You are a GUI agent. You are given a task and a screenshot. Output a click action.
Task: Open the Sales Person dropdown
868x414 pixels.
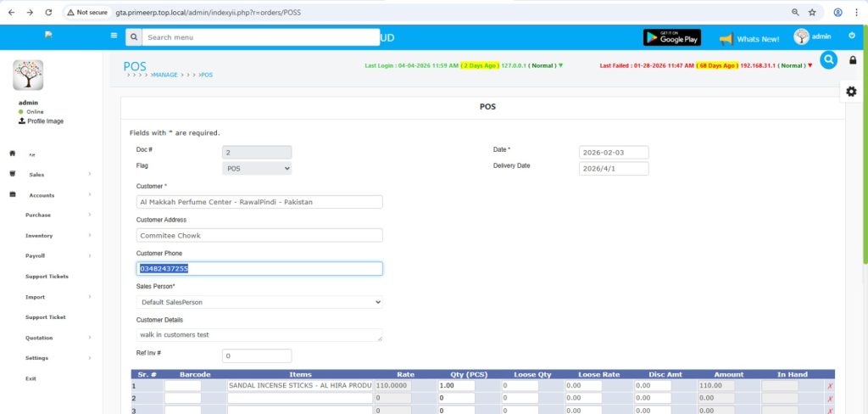pos(259,302)
